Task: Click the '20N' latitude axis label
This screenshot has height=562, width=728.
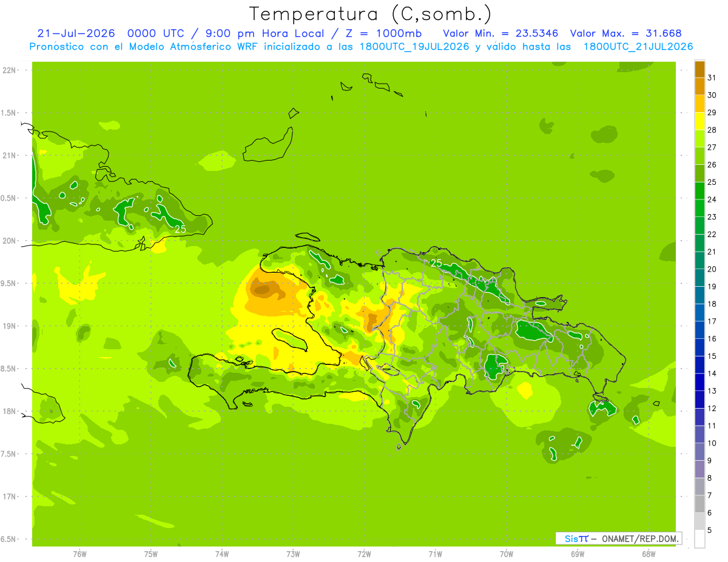Action: (10, 241)
